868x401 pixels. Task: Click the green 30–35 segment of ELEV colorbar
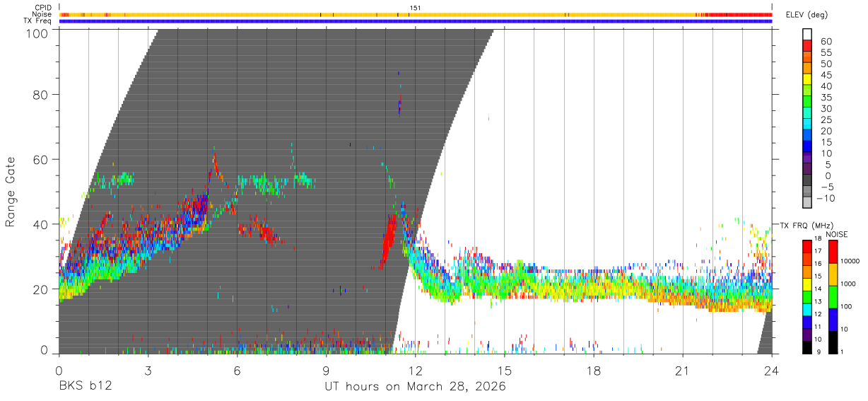[x=807, y=103]
